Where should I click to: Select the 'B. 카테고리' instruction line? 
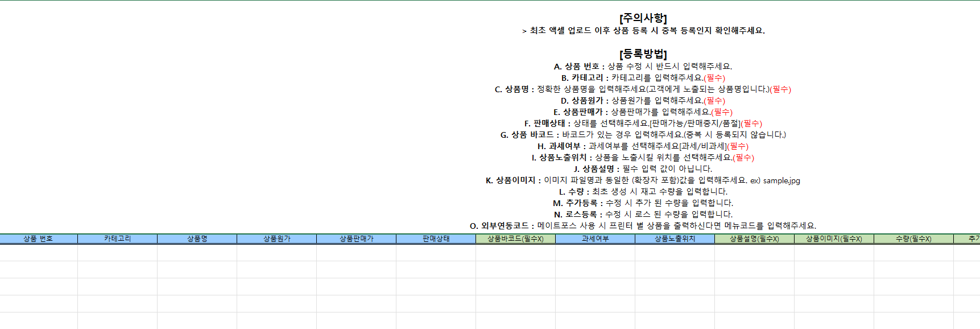tap(643, 78)
